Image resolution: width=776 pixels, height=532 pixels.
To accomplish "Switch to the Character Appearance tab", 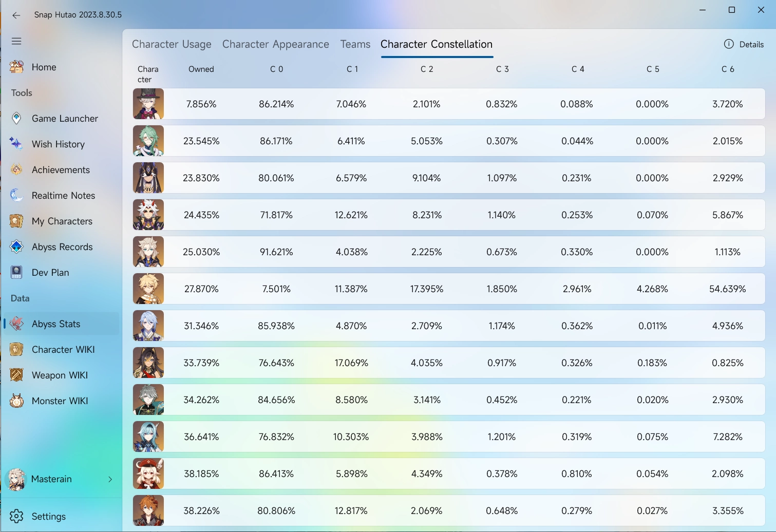I will (276, 44).
